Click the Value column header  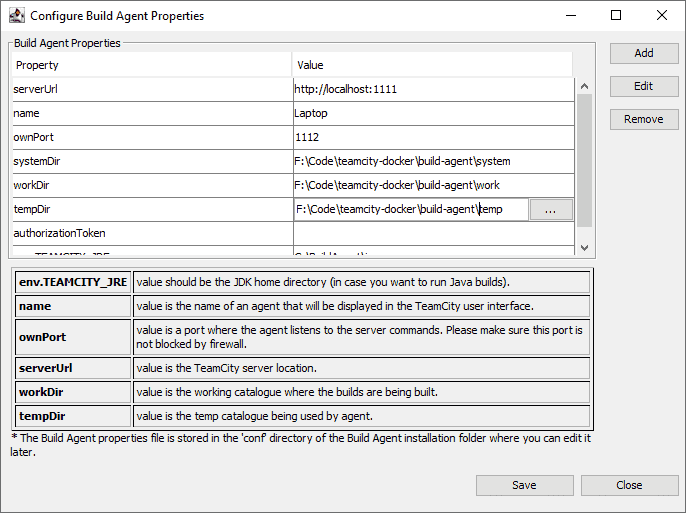432,65
